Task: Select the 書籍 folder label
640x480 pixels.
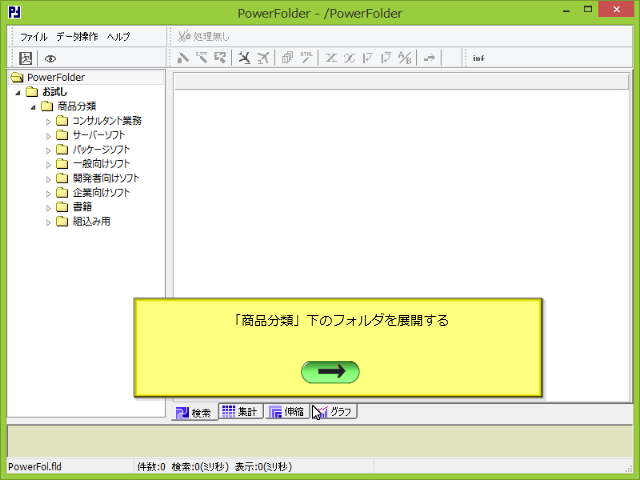Action: click(82, 207)
